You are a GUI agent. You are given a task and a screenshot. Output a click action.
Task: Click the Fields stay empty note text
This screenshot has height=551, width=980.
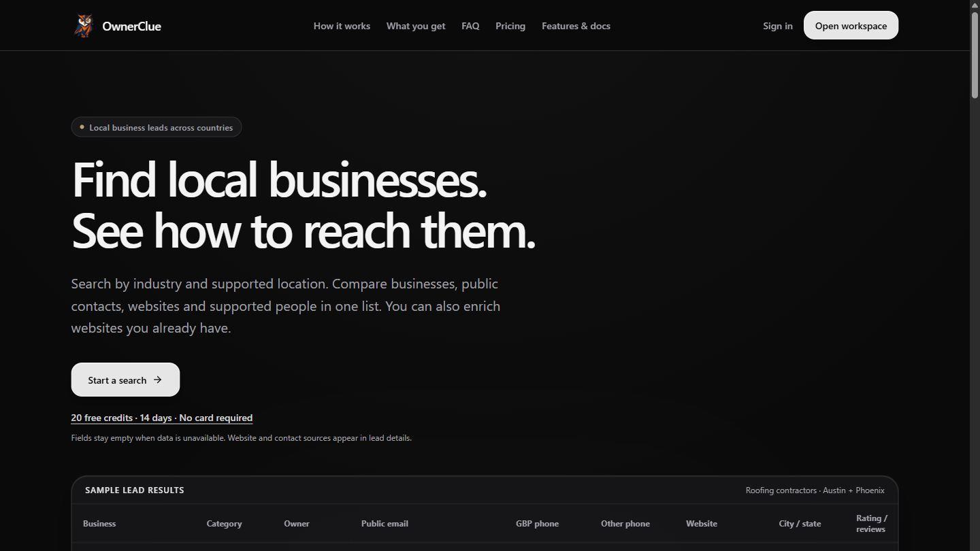tap(242, 438)
